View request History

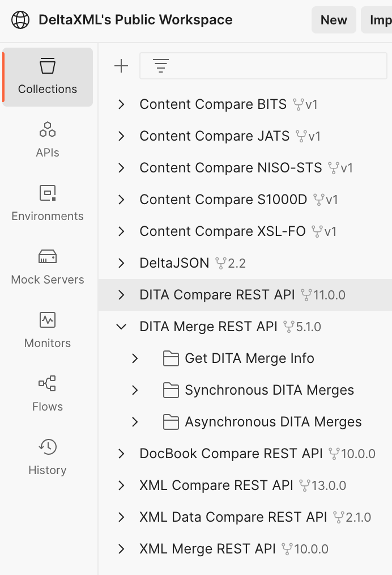(x=48, y=458)
